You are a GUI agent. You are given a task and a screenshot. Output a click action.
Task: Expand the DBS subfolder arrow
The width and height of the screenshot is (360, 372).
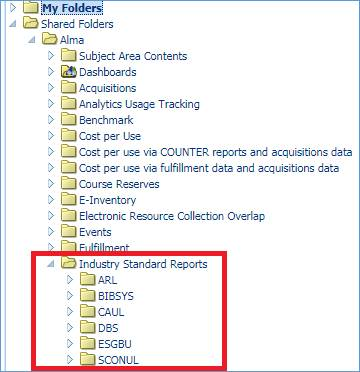[70, 328]
